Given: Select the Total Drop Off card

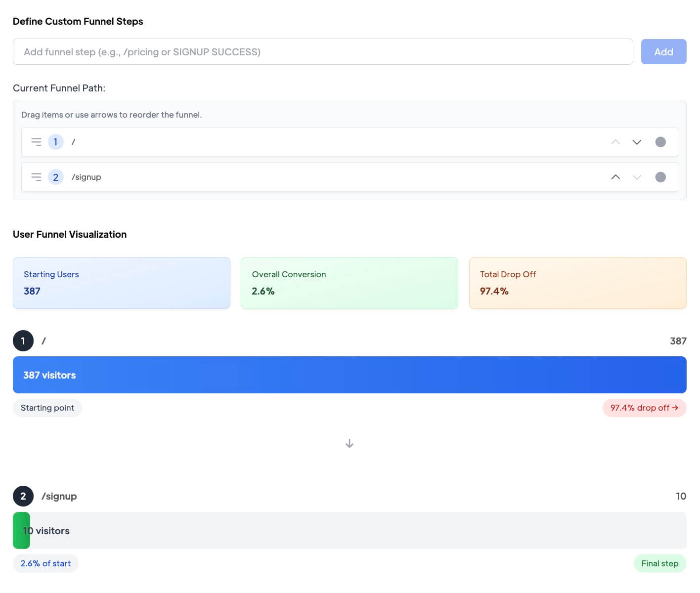Looking at the screenshot, I should [578, 283].
